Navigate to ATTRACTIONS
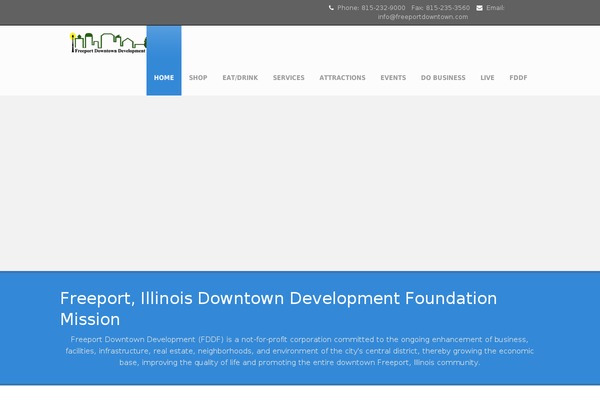Image resolution: width=600 pixels, height=400 pixels. tap(342, 77)
